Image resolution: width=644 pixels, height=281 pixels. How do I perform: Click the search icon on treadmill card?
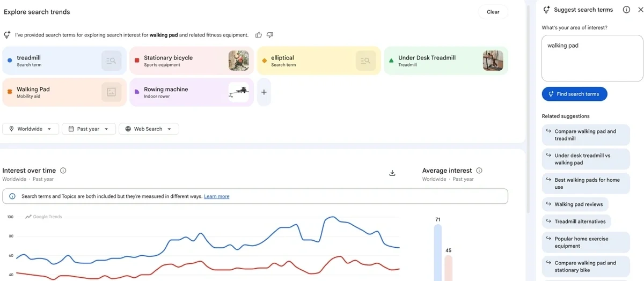click(x=111, y=61)
